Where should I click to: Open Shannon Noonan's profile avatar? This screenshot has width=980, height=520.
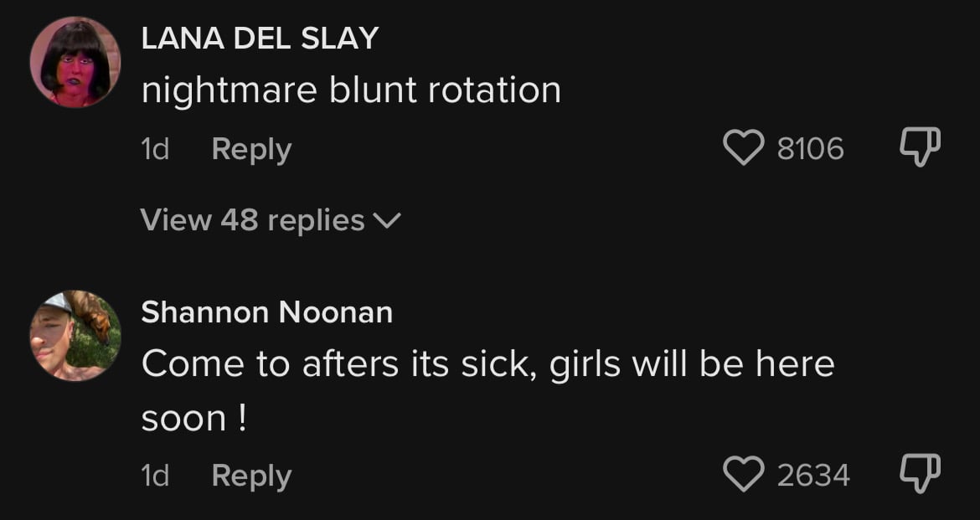(x=75, y=336)
